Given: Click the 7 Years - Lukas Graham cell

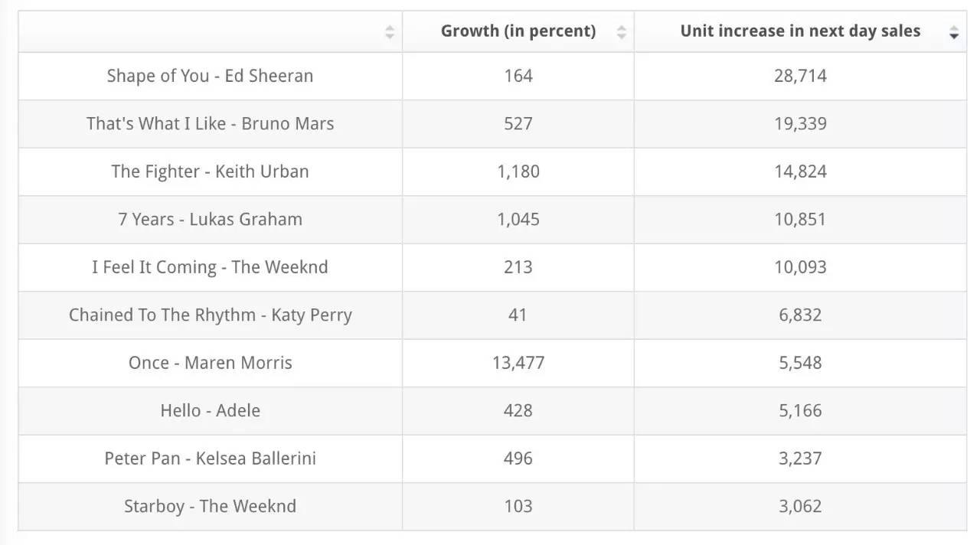Looking at the screenshot, I should [210, 220].
